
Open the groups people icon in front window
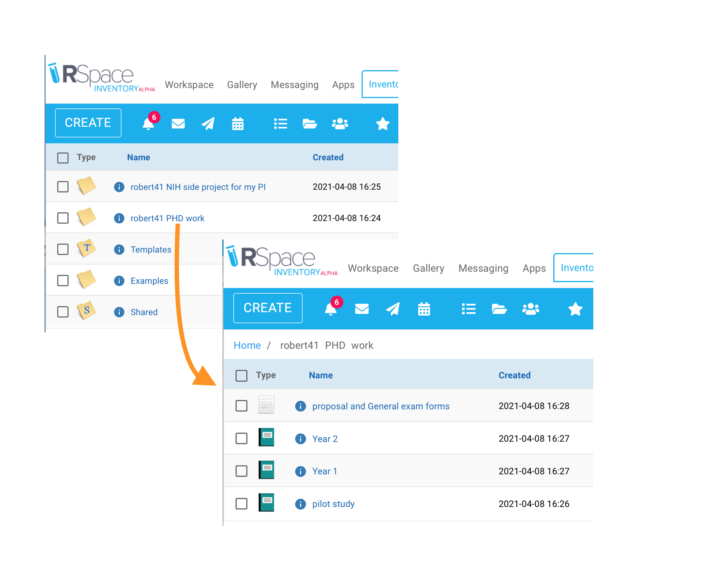(531, 309)
